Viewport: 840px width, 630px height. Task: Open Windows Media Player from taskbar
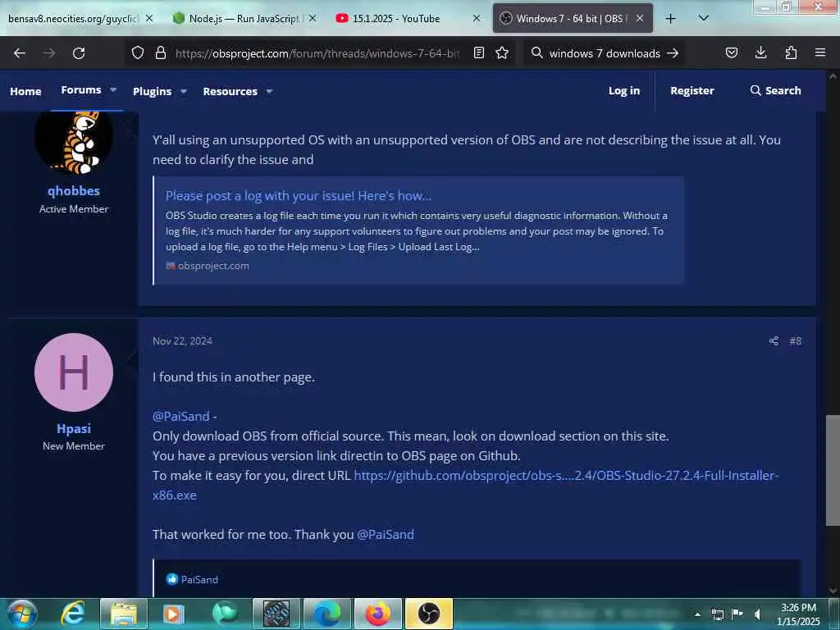(174, 614)
